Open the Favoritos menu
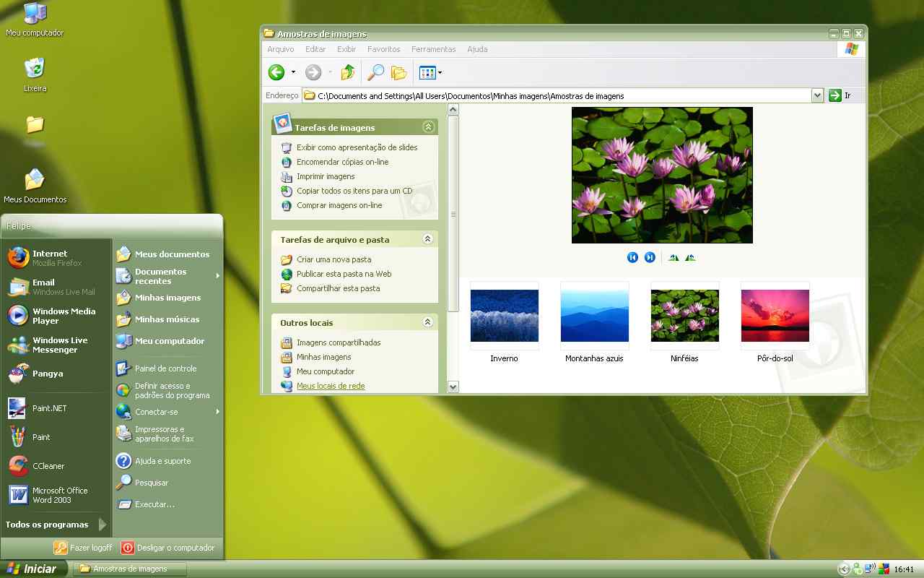This screenshot has height=578, width=924. click(x=384, y=49)
